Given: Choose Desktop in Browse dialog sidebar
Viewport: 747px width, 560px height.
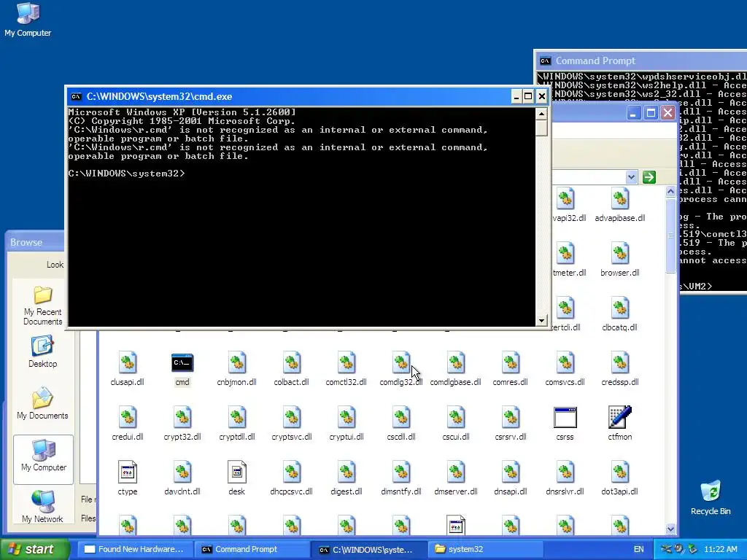Looking at the screenshot, I should (42, 351).
